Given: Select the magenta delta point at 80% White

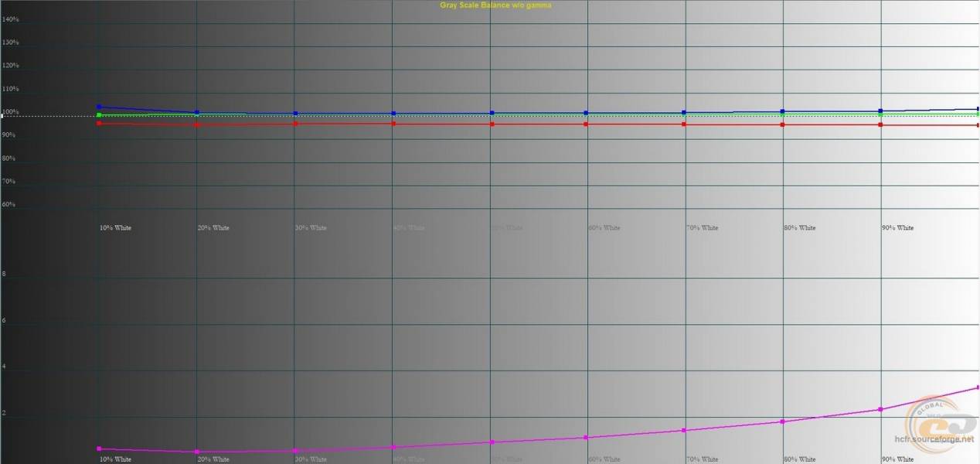Looking at the screenshot, I should pos(782,421).
